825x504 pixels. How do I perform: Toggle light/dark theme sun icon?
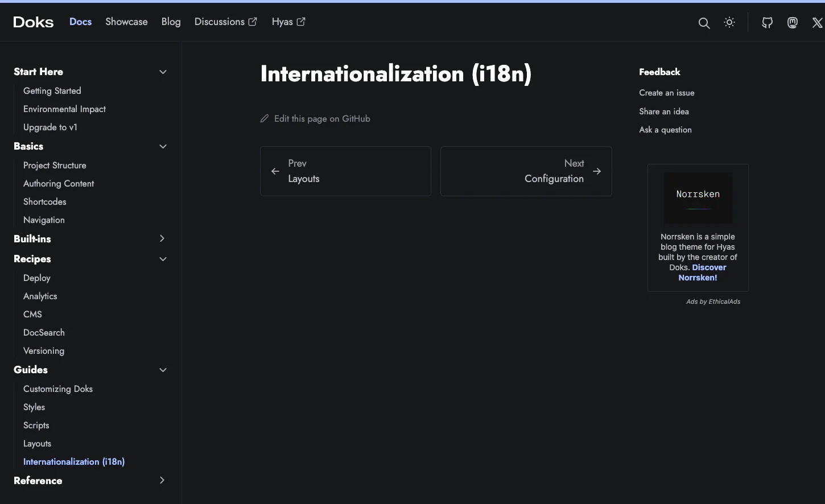click(x=729, y=22)
